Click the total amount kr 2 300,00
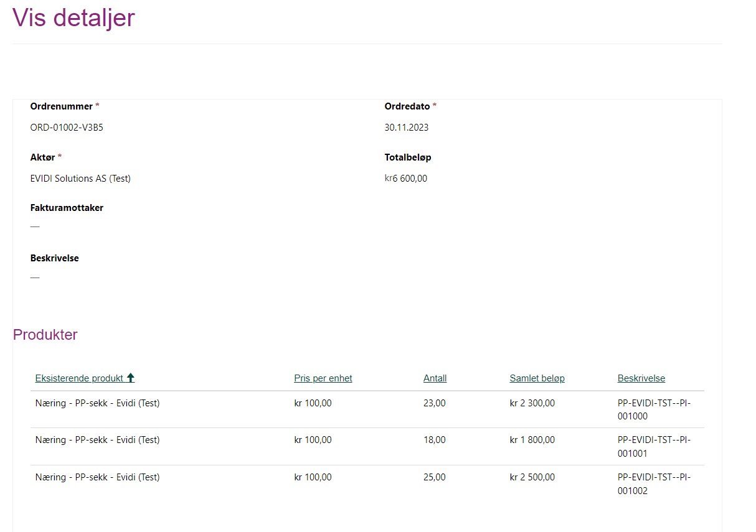 tap(532, 403)
